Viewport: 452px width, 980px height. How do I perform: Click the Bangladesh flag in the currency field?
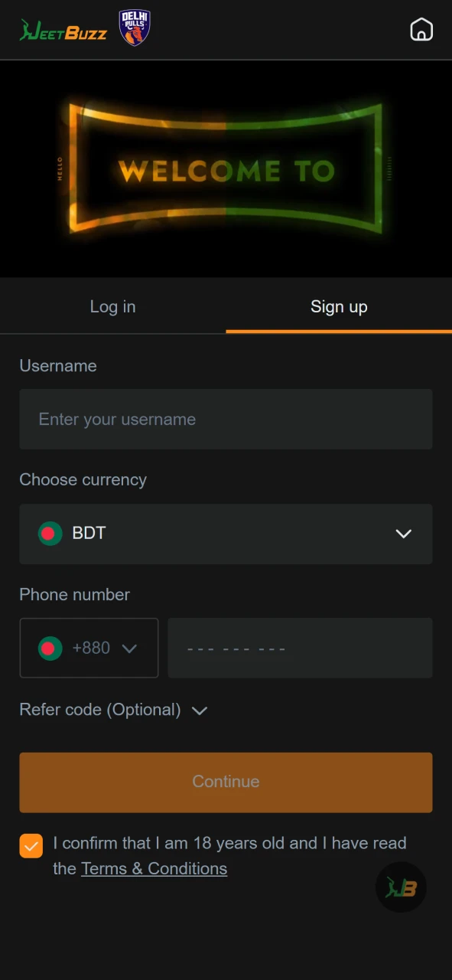point(49,533)
